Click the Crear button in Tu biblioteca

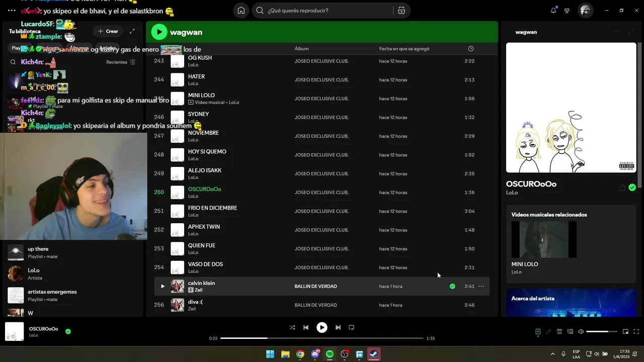(108, 31)
